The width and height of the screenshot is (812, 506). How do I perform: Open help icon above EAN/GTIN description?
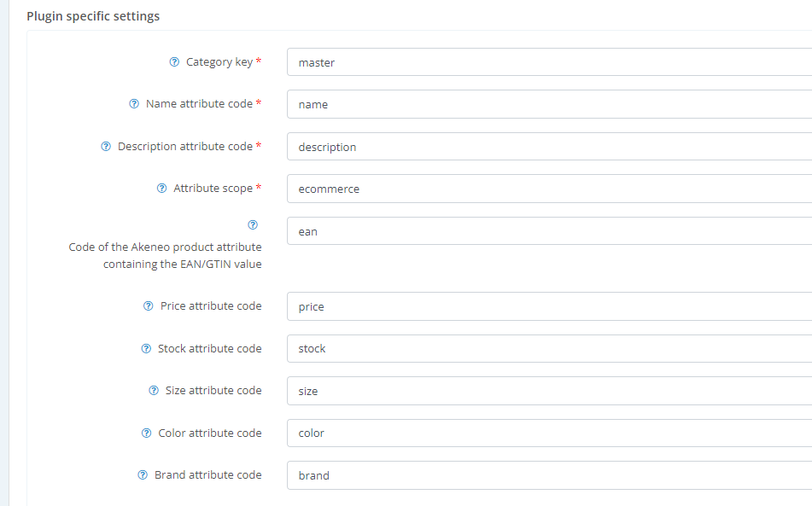tap(253, 225)
